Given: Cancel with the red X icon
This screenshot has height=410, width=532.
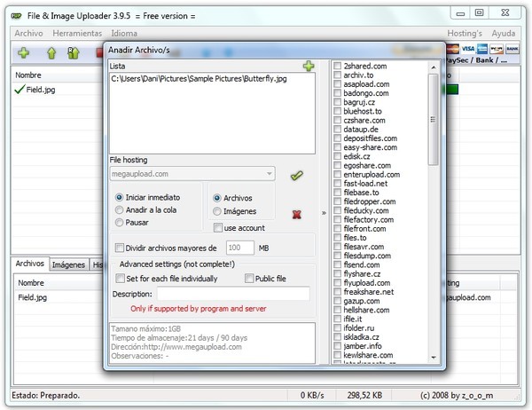Looking at the screenshot, I should point(296,215).
